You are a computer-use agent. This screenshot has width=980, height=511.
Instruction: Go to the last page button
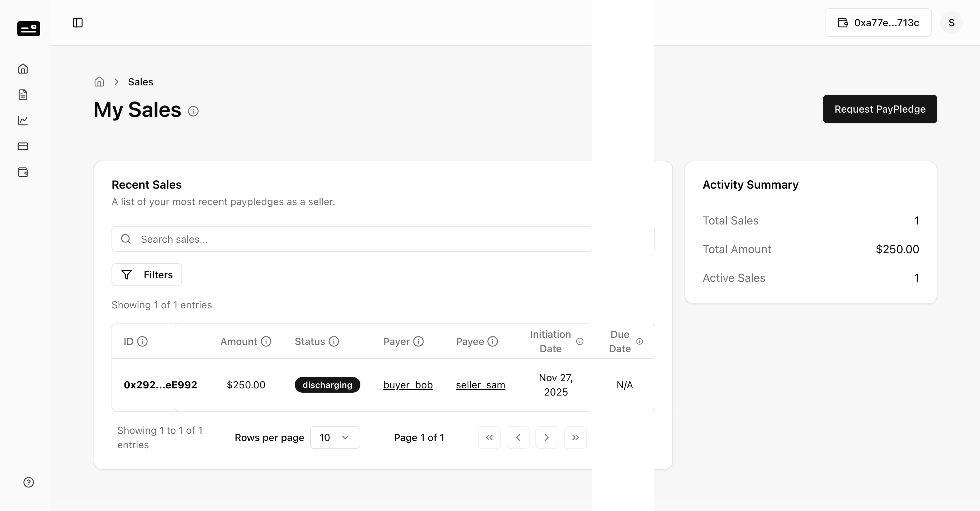575,437
